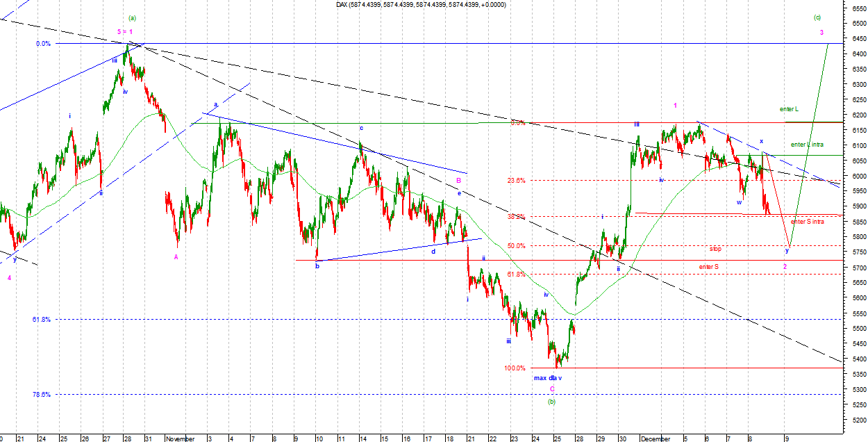Select the 'enter L' annotation label
Image resolution: width=868 pixels, height=442 pixels.
pos(789,110)
